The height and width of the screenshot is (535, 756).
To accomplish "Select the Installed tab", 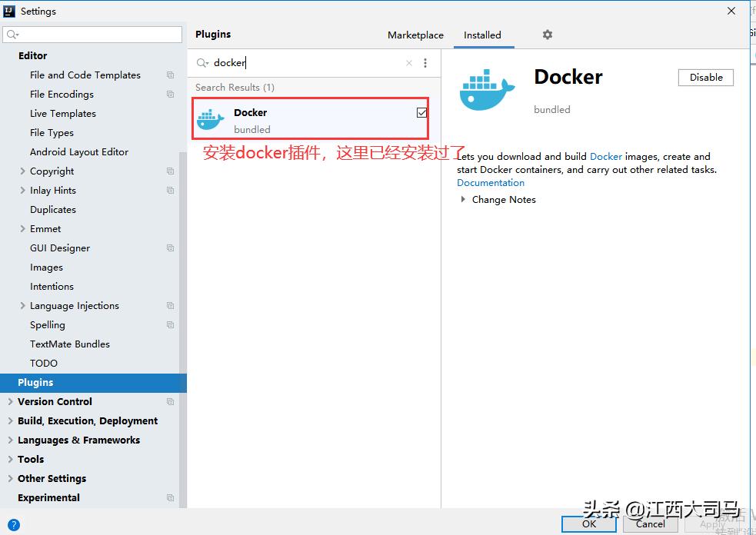I will pyautogui.click(x=482, y=35).
